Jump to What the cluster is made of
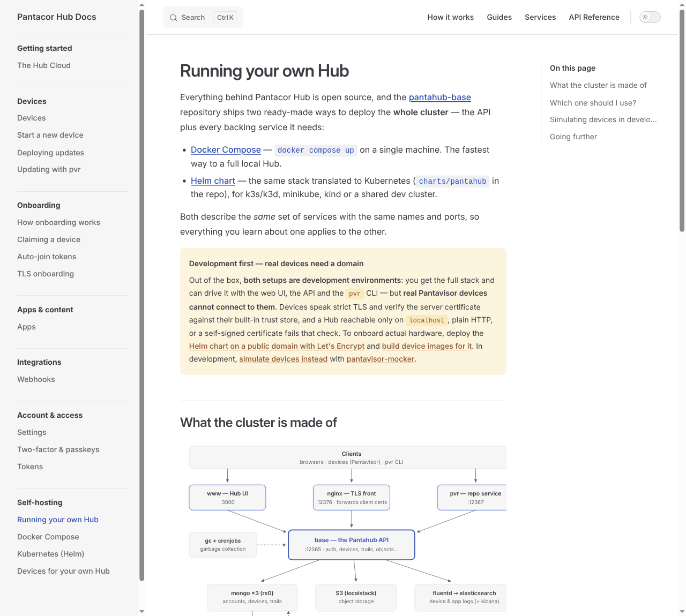This screenshot has width=686, height=616. point(598,85)
